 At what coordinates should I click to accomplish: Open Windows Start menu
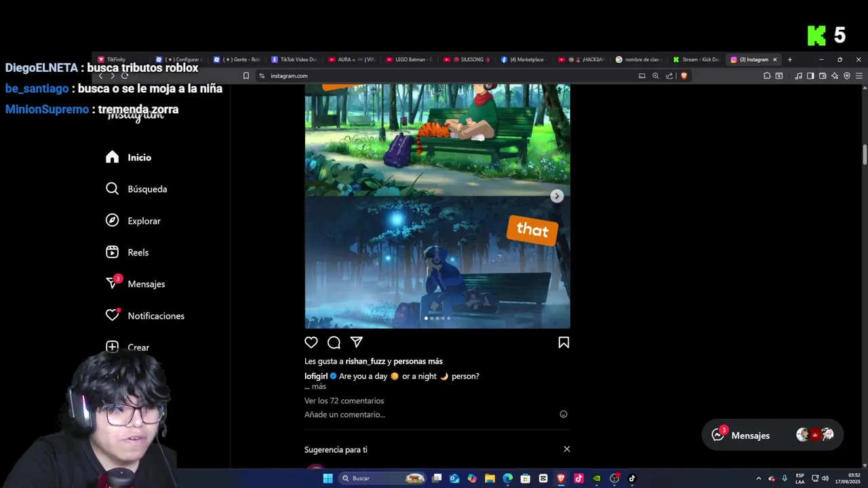click(x=328, y=479)
